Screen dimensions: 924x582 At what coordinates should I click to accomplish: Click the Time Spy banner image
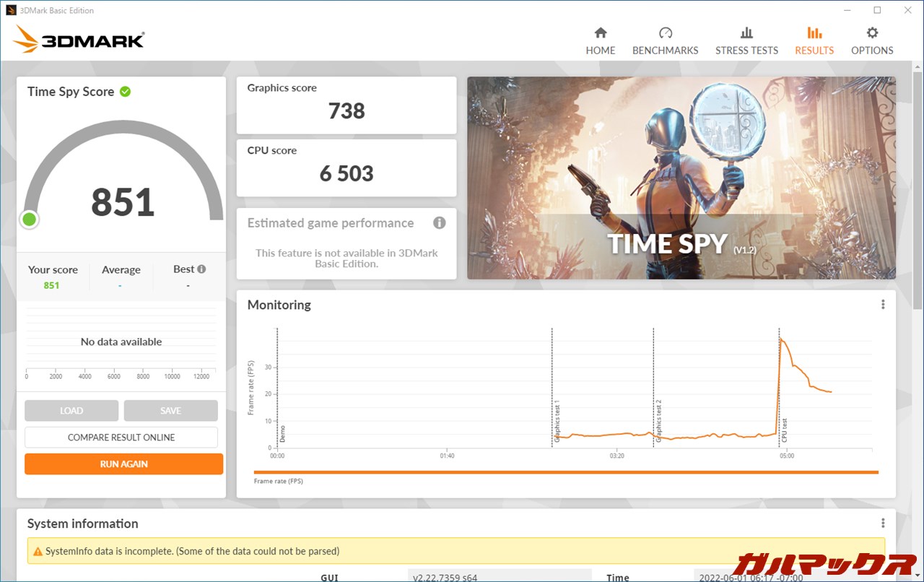(681, 178)
